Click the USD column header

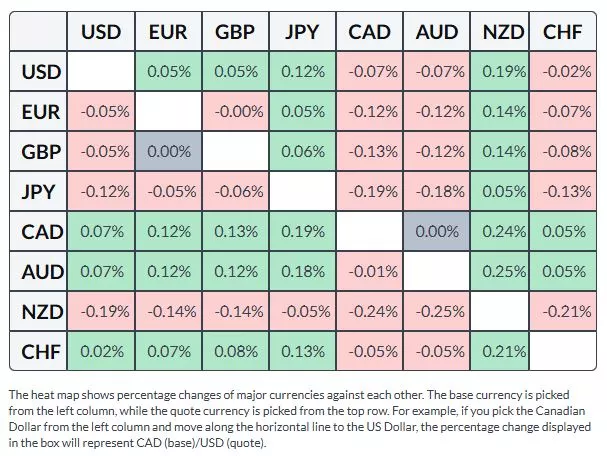click(x=101, y=32)
